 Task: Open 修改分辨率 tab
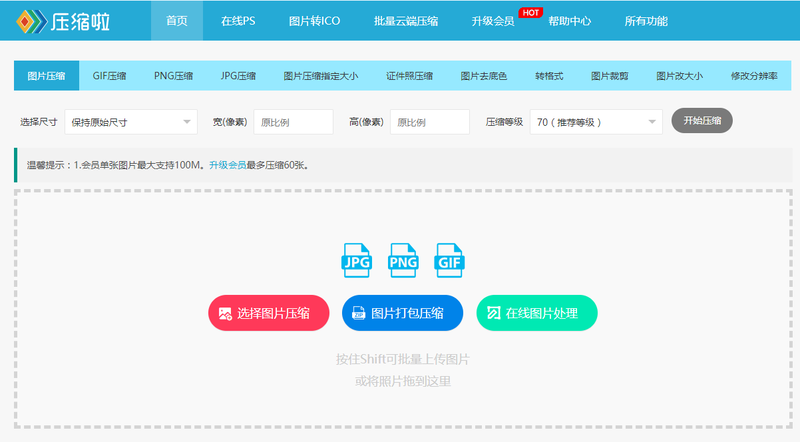[x=754, y=76]
